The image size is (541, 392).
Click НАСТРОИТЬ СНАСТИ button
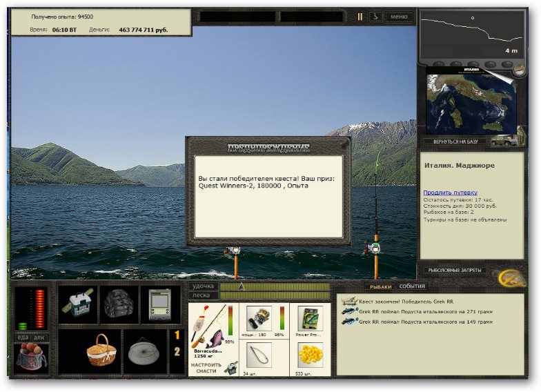(x=206, y=368)
